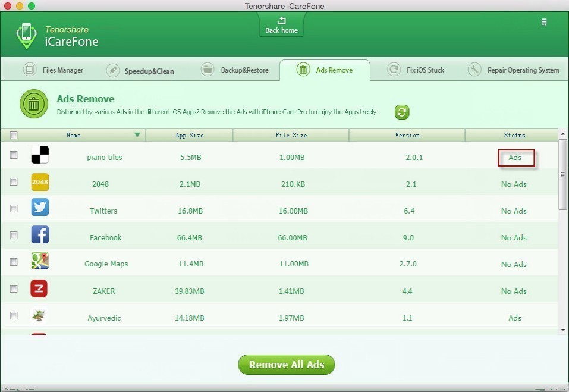Open the hamburger menu icon at top right

(544, 22)
